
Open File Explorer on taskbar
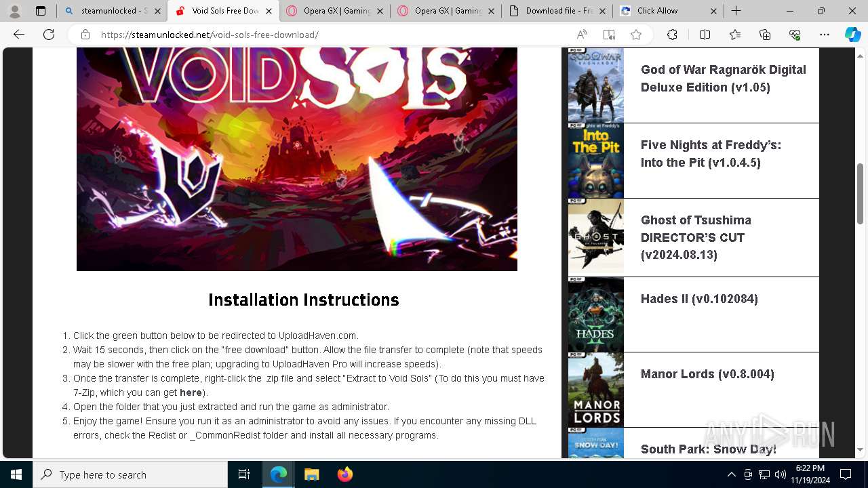click(311, 474)
